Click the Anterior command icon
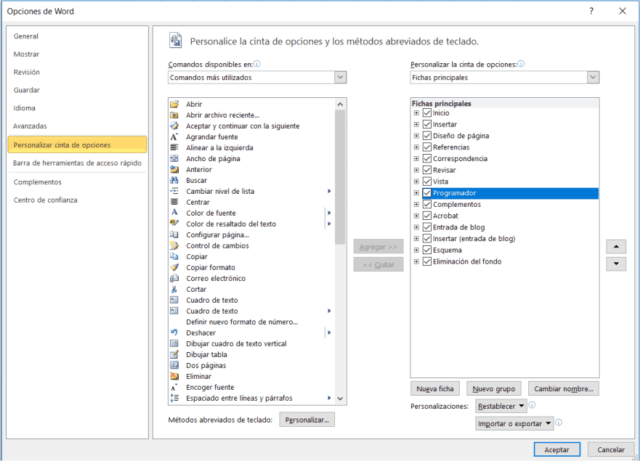Viewport: 640px width, 461px height. (x=175, y=169)
